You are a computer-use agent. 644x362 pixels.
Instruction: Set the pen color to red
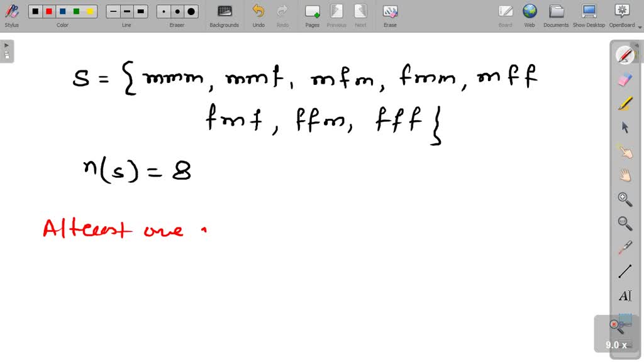pos(49,11)
